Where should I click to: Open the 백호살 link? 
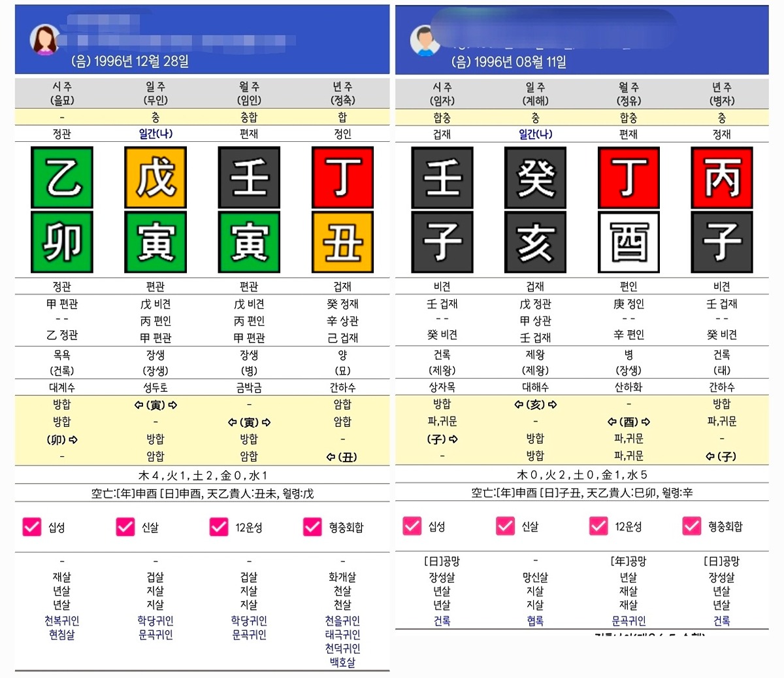[x=342, y=662]
